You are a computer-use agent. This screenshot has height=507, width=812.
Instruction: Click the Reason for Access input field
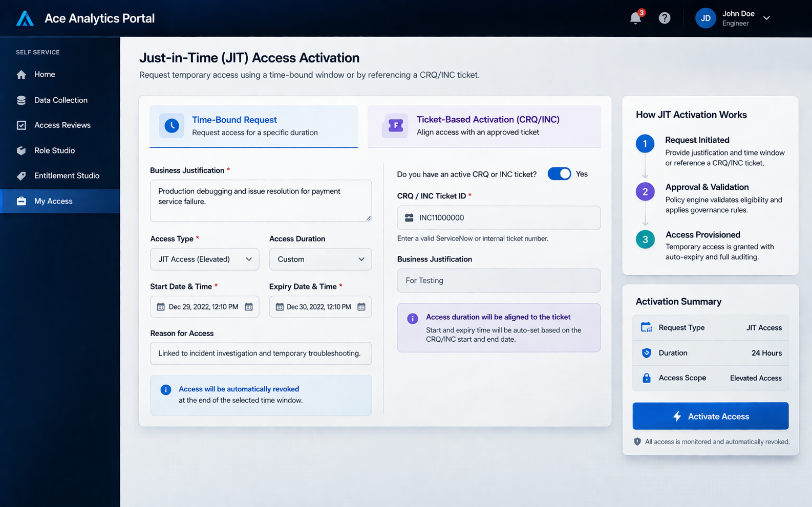[x=260, y=354]
